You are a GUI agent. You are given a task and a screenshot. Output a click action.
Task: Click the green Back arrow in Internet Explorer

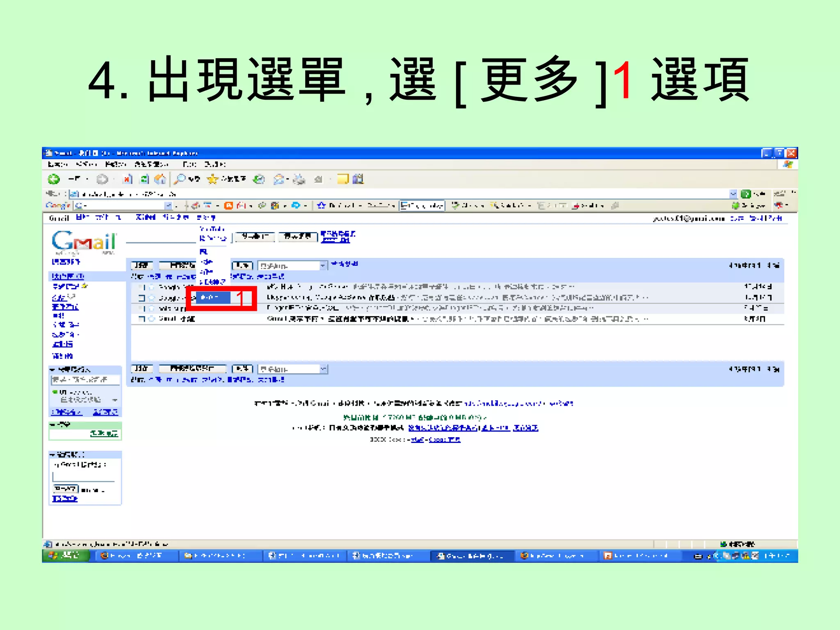click(x=54, y=179)
